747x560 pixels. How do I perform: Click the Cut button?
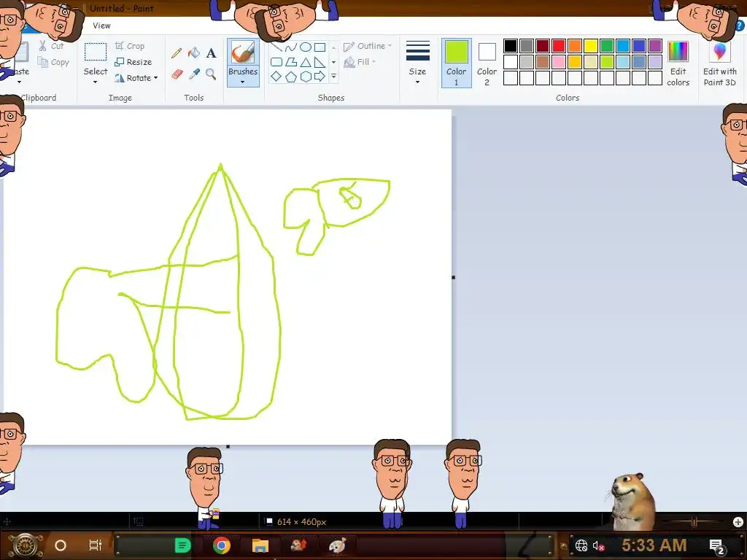52,46
